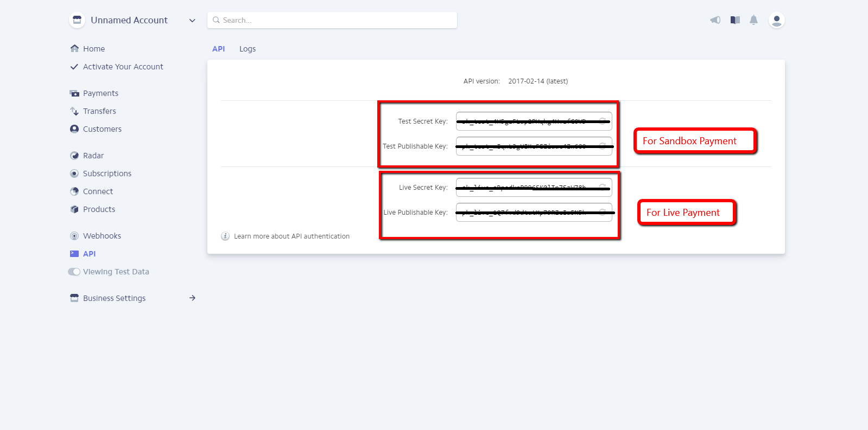Toggle the Viewing Test Data switch
The width and height of the screenshot is (868, 430).
(x=74, y=272)
